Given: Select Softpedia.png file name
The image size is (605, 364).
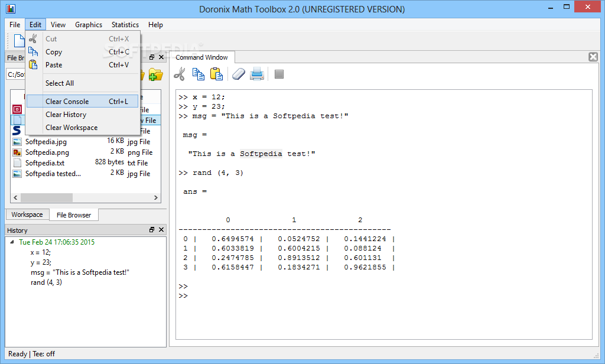Looking at the screenshot, I should pyautogui.click(x=47, y=152).
